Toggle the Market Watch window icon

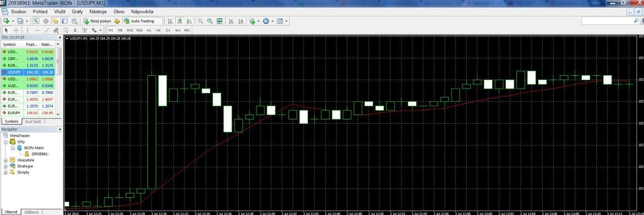click(x=36, y=21)
